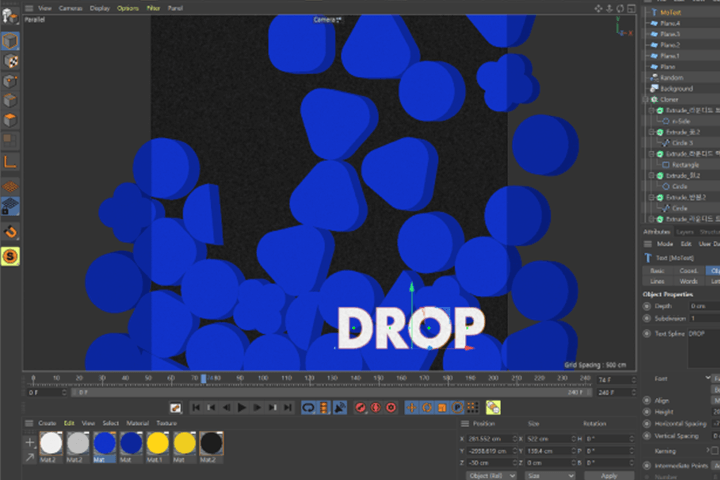
Task: Switch to the Layers tab
Action: click(x=684, y=232)
